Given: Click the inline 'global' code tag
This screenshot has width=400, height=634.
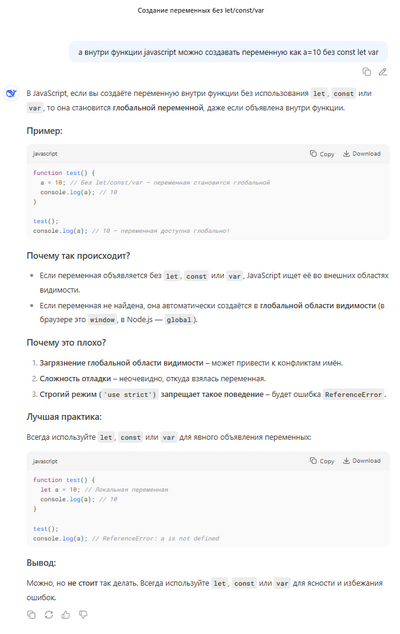Looking at the screenshot, I should (178, 320).
